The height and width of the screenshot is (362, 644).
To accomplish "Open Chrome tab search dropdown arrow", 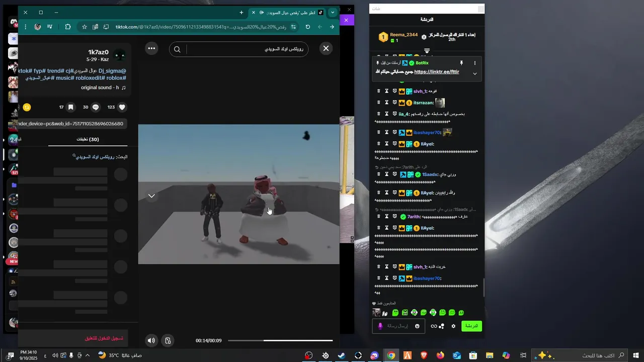I will (333, 12).
